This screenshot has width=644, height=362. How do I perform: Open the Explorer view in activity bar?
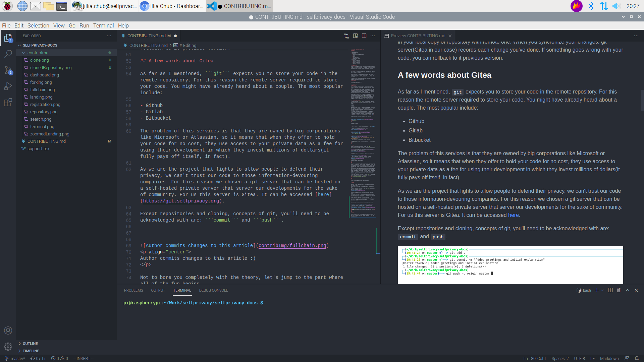[x=8, y=38]
